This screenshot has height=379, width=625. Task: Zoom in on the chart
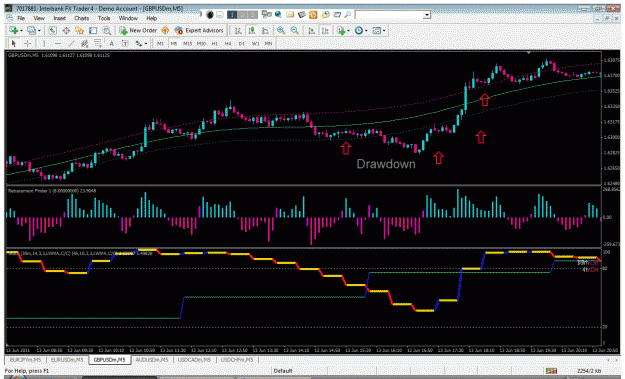tap(281, 30)
